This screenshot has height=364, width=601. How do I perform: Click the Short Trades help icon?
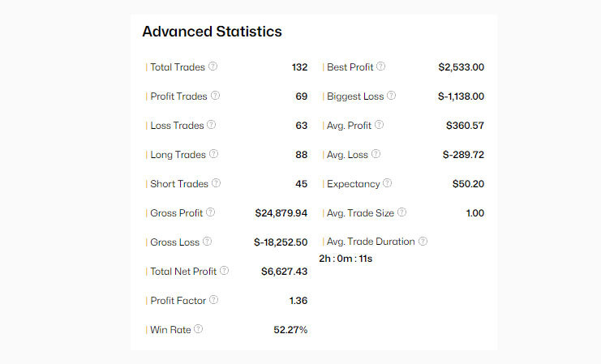click(217, 183)
